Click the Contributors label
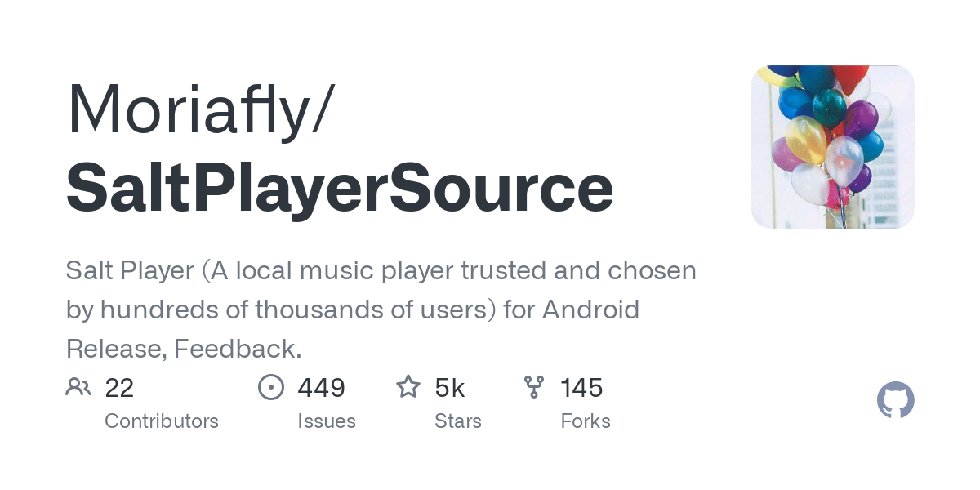 click(162, 421)
